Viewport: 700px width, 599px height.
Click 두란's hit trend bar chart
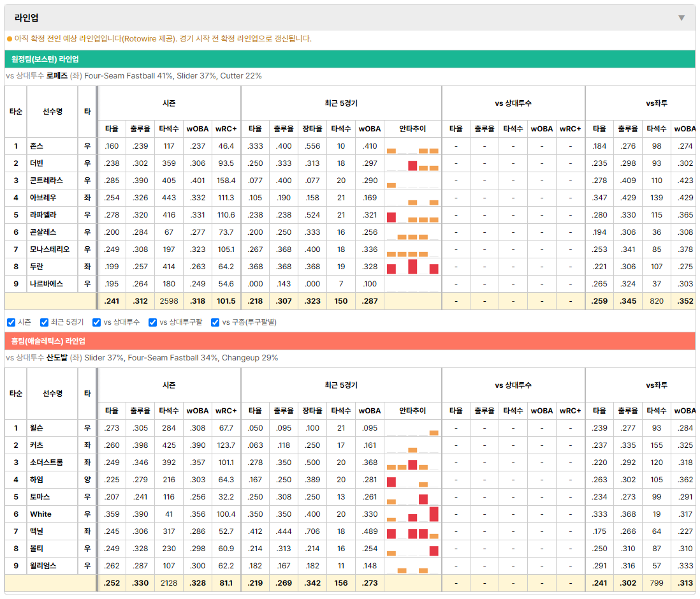412,267
